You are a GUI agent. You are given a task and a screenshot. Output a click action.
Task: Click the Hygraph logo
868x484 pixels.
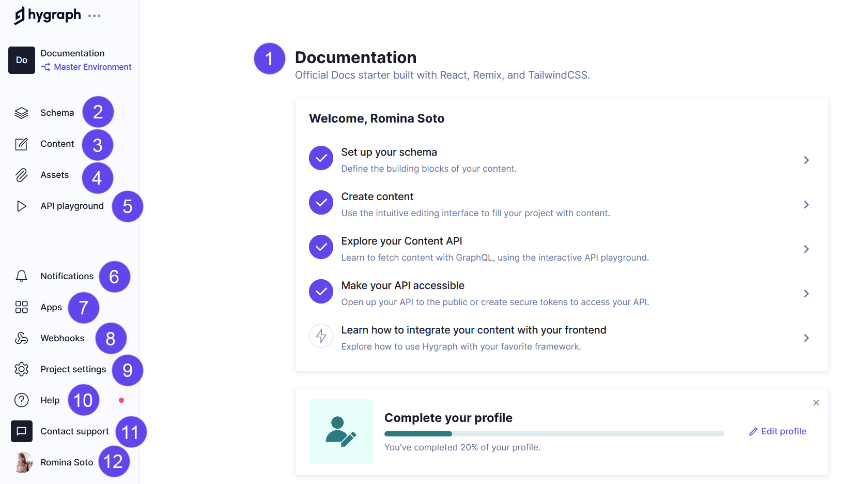(x=47, y=15)
